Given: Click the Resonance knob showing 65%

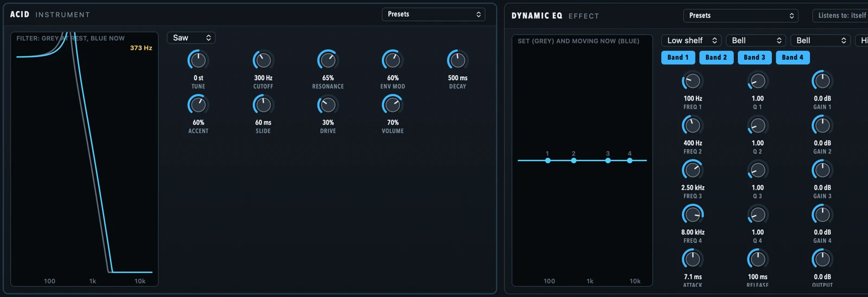Looking at the screenshot, I should [x=328, y=60].
